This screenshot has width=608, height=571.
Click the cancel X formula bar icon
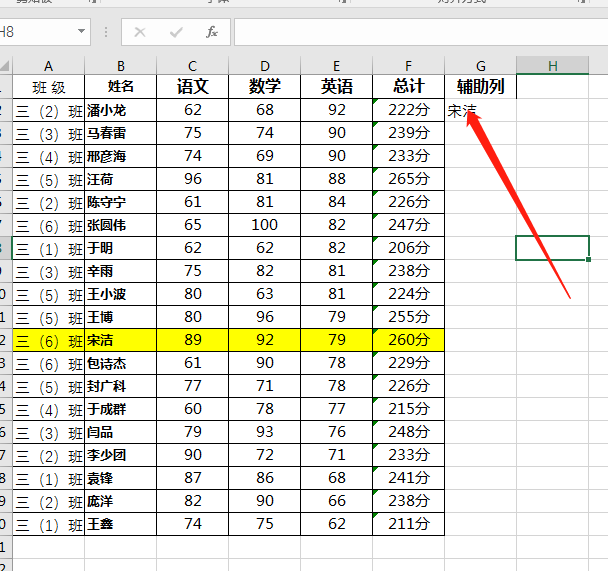(140, 32)
